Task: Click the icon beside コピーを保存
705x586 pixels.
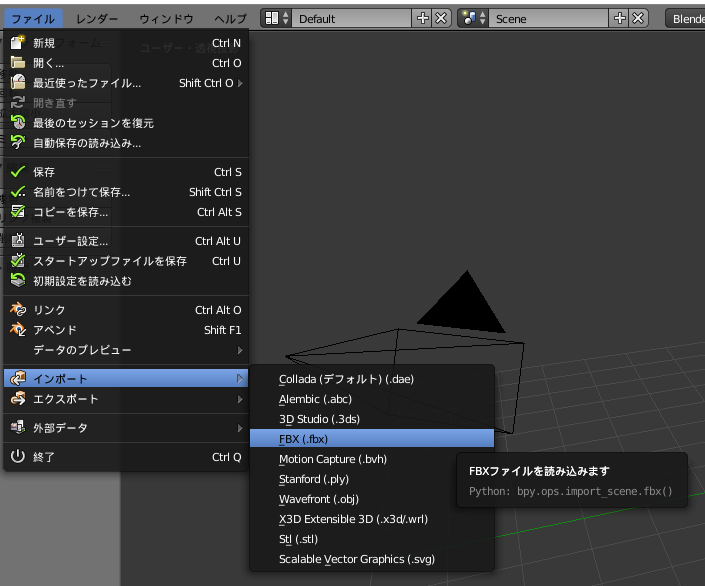Action: 18,212
